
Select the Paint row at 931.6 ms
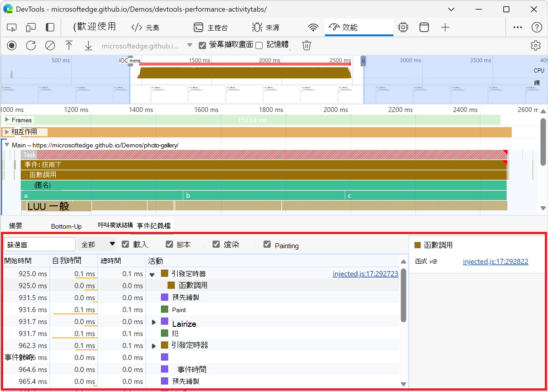pyautogui.click(x=201, y=310)
